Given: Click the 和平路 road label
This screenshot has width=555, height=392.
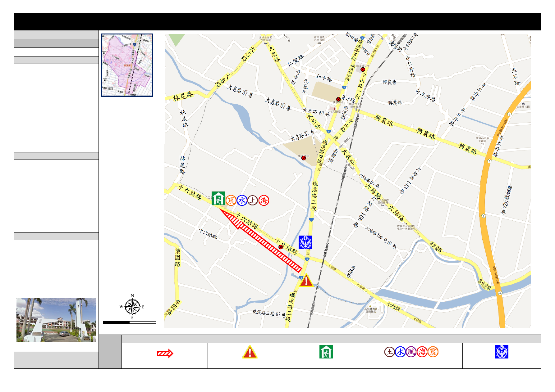Looking at the screenshot, I should (324, 78).
